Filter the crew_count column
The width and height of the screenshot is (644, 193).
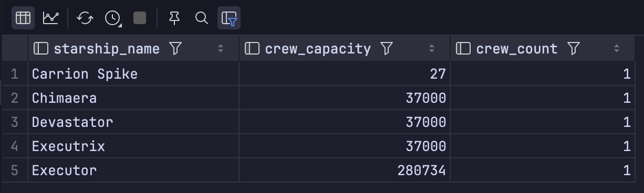tap(574, 49)
